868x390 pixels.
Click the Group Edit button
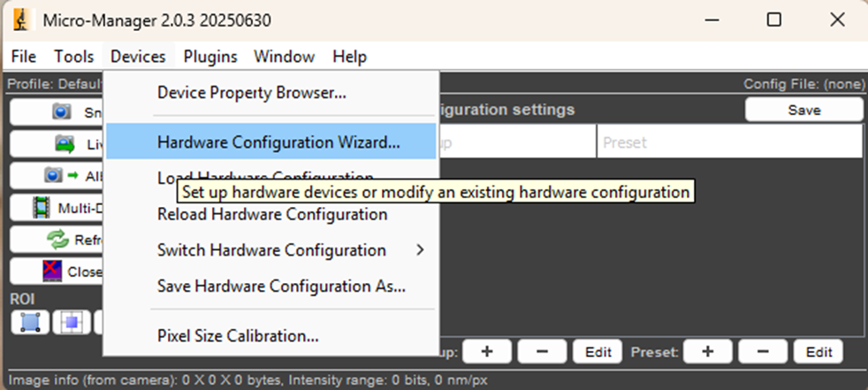coord(598,352)
